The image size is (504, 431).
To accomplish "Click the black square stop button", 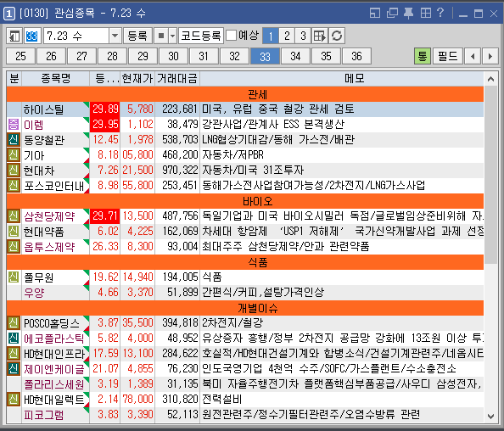I will point(161,36).
